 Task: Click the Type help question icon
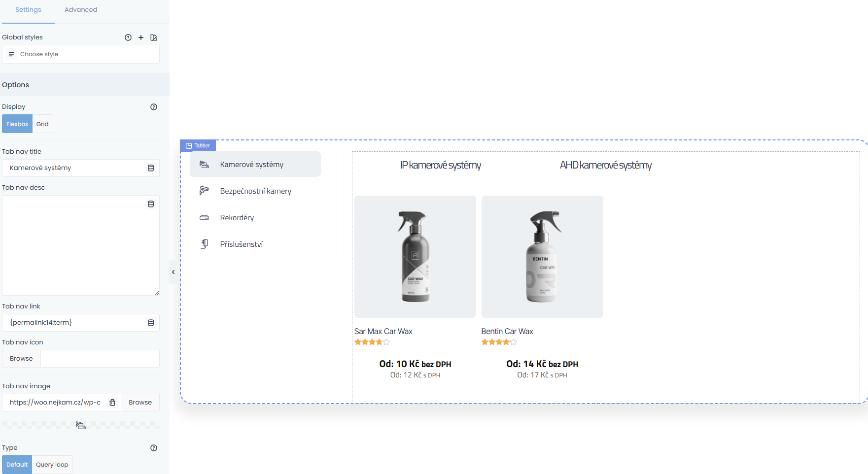coord(154,448)
